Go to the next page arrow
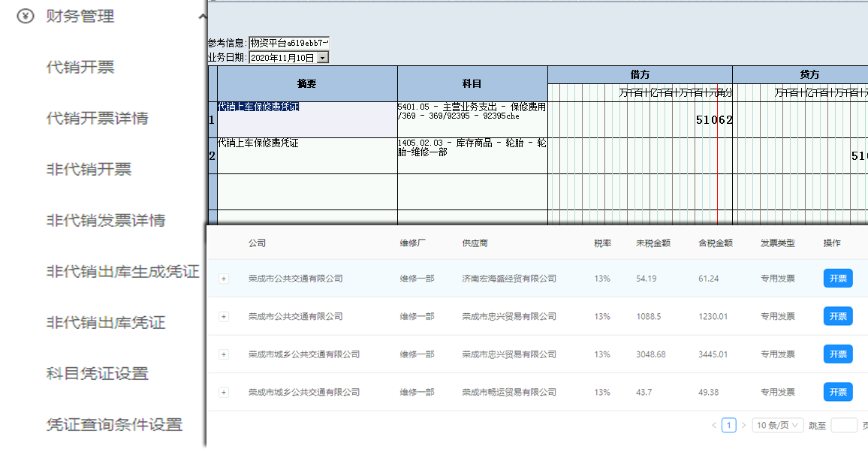Image resolution: width=868 pixels, height=449 pixels. coord(743,425)
